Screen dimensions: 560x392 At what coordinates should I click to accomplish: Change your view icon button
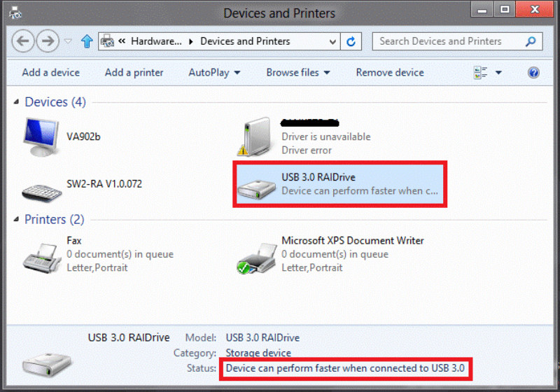(x=480, y=73)
